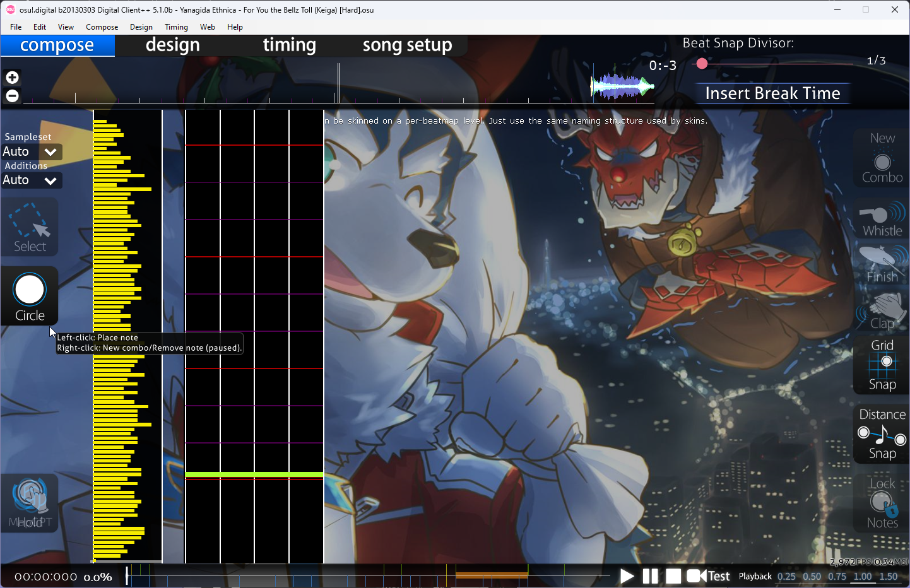Start Test mode
This screenshot has width=910, height=588.
709,576
